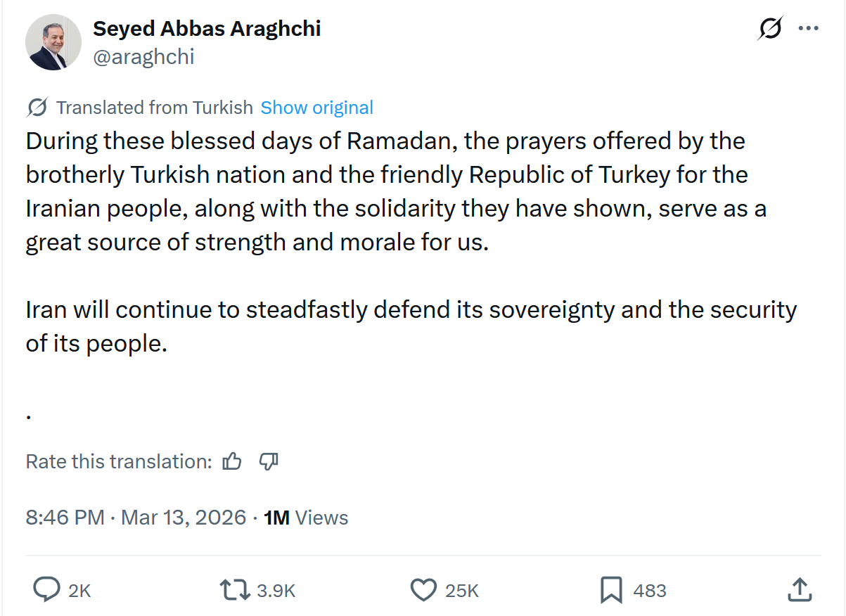This screenshot has width=846, height=616.
Task: Like the post with the heart icon
Action: click(423, 590)
